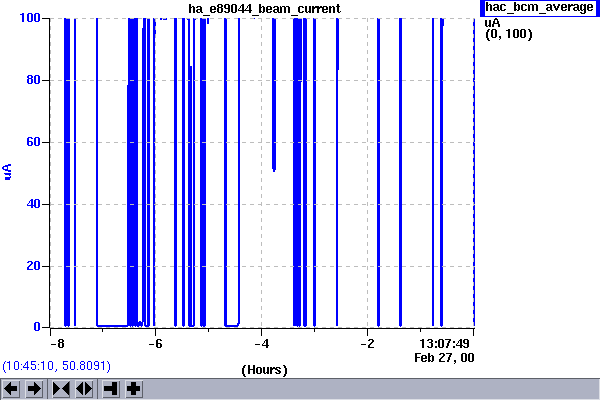Click the left arrow pan button
The image size is (600, 400).
click(x=12, y=388)
